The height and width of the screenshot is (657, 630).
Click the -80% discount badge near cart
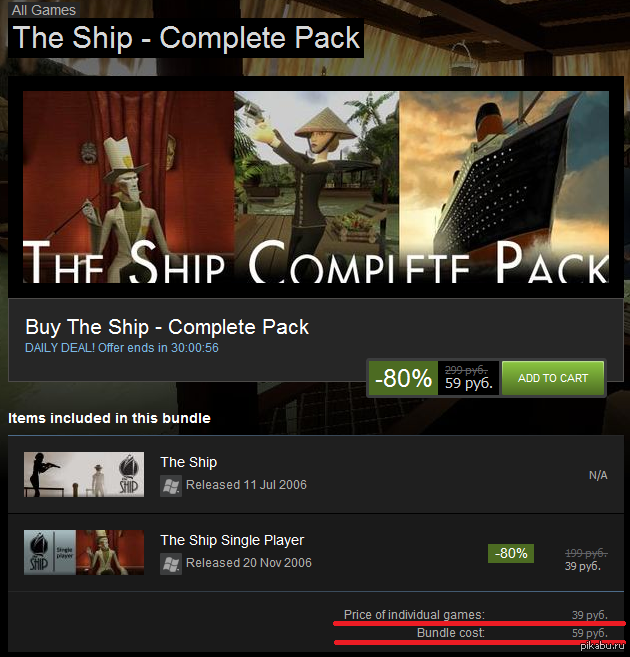tap(403, 378)
